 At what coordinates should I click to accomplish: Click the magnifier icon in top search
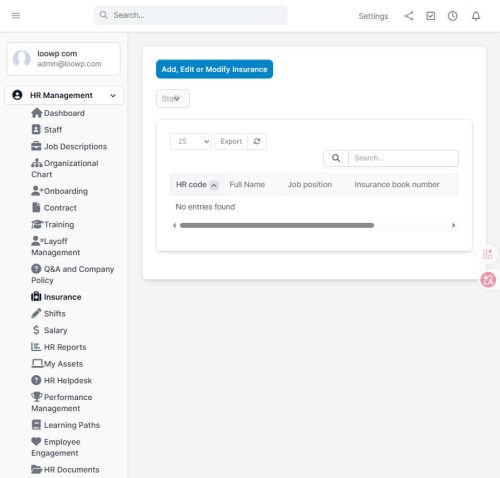pos(104,15)
